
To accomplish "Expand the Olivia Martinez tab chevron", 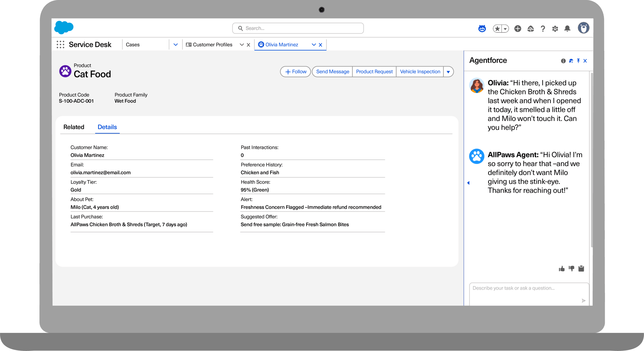I will pyautogui.click(x=314, y=45).
